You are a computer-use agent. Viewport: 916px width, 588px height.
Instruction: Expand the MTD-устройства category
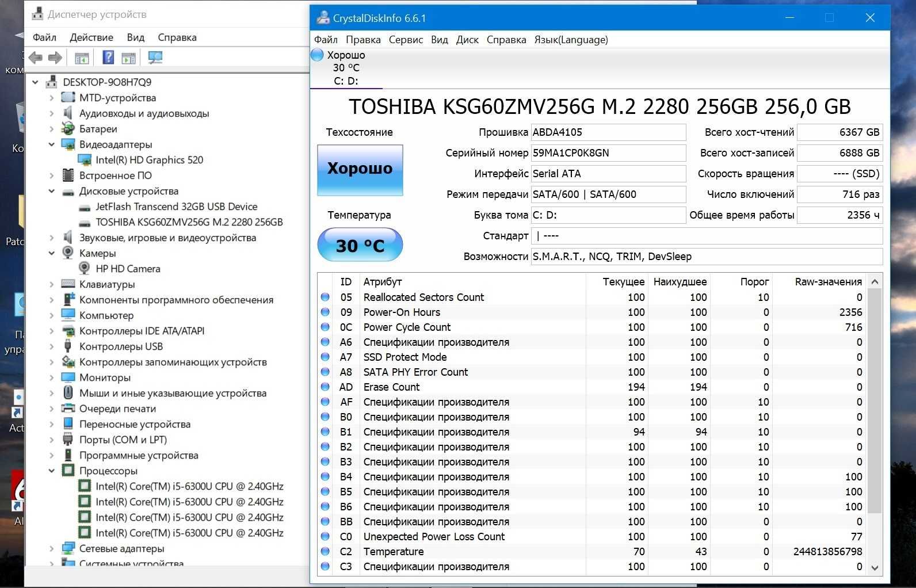(52, 98)
